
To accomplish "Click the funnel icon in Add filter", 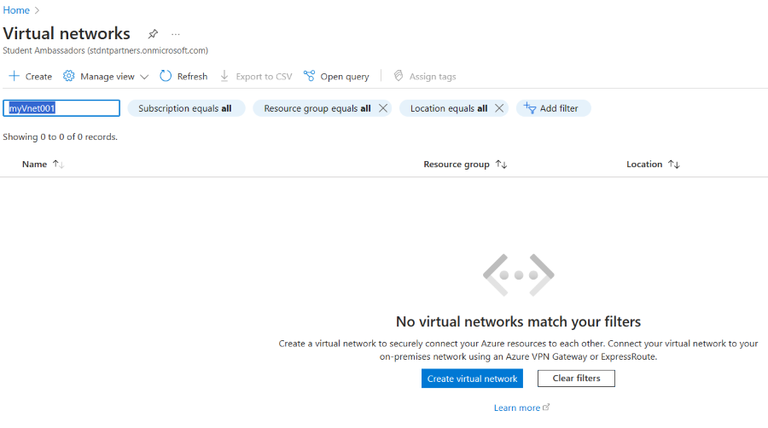I will pos(529,108).
